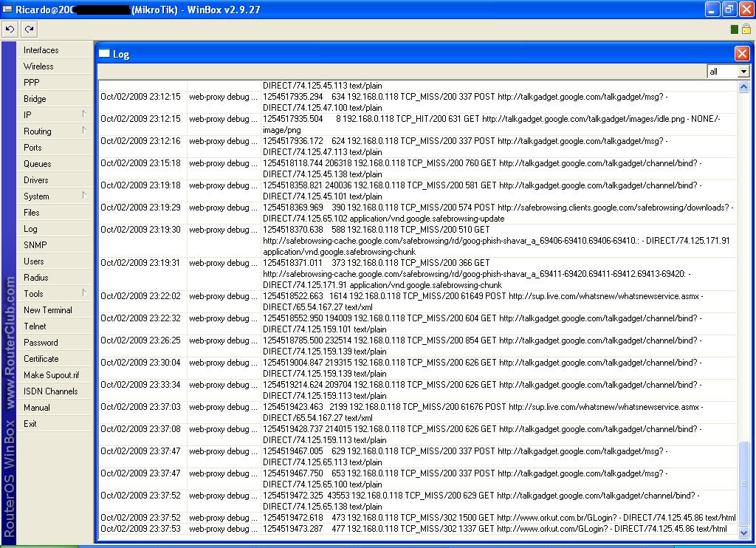Expand the Tools submenu arrow
This screenshot has height=548, width=756.
coord(84,292)
